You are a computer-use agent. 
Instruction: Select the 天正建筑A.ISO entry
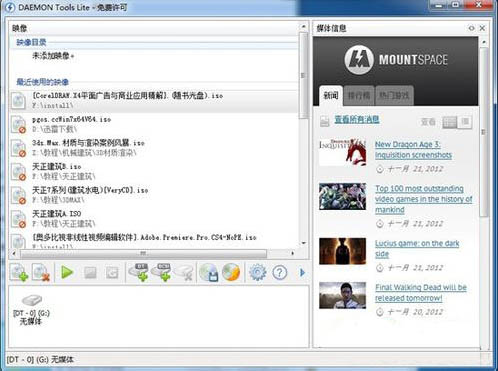154,218
